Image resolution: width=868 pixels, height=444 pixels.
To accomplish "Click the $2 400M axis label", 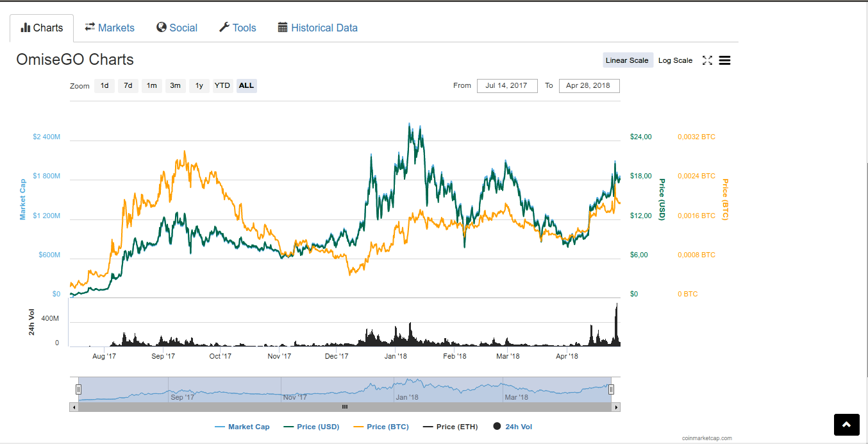I will [x=46, y=137].
